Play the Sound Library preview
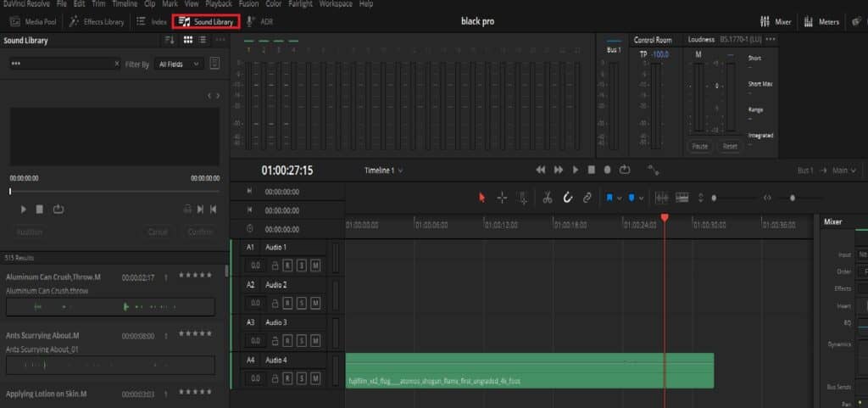The height and width of the screenshot is (408, 868). pos(23,210)
